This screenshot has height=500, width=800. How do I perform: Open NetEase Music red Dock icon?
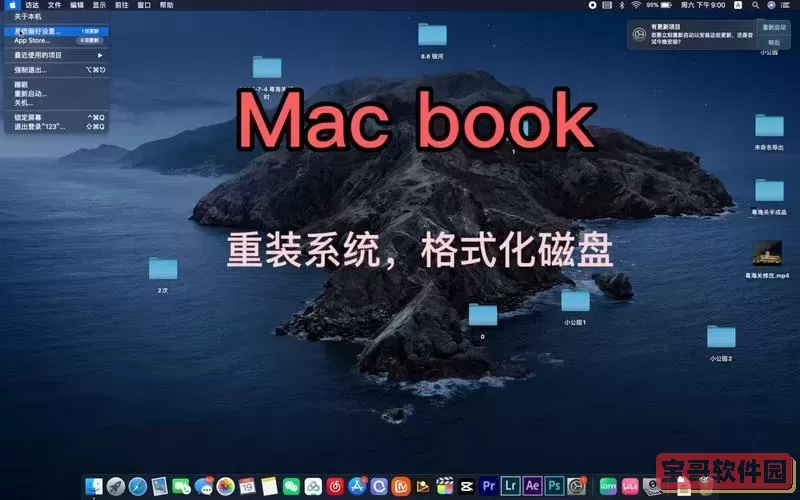click(335, 486)
